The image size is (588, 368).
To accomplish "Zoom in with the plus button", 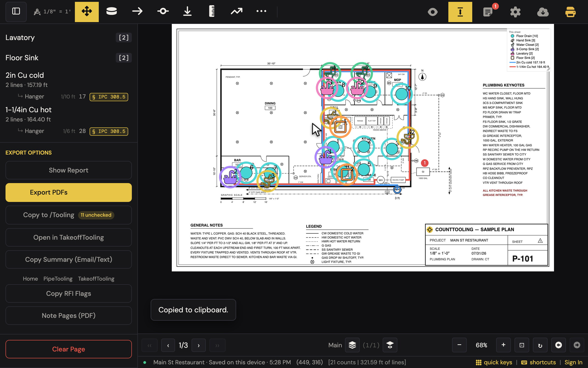I will pyautogui.click(x=503, y=345).
